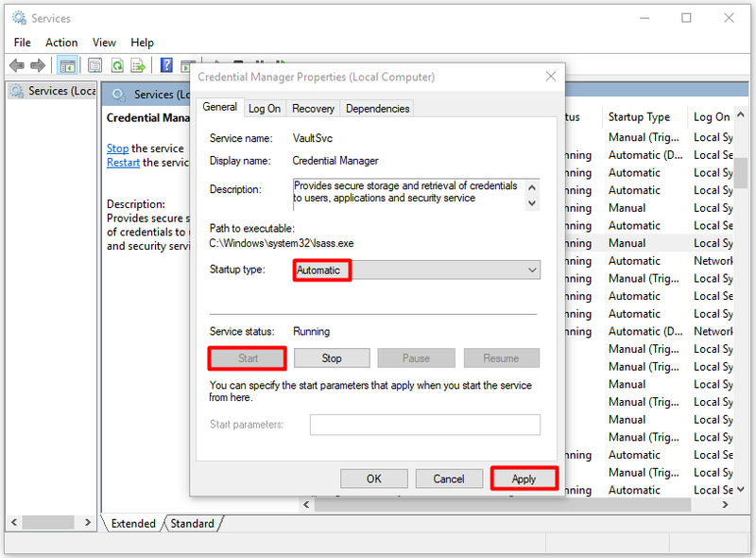Click the 'C:\Windows\system32\lsass.exe' path text

(282, 243)
